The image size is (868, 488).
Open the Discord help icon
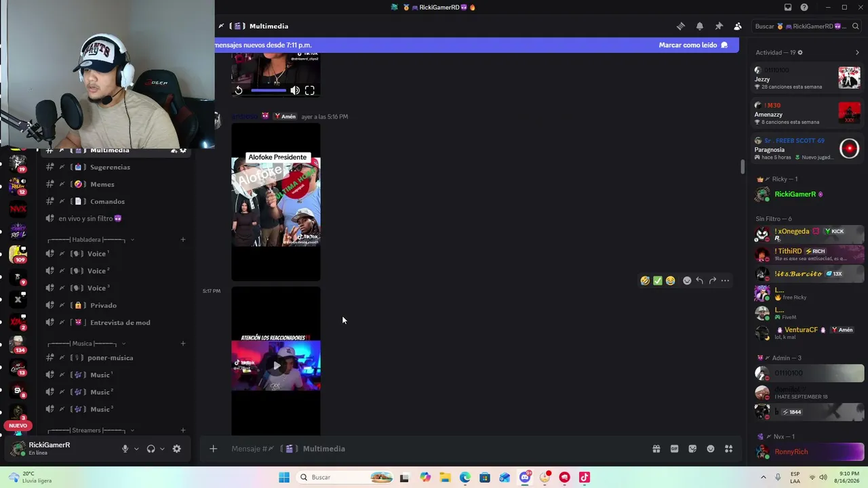[x=804, y=7]
